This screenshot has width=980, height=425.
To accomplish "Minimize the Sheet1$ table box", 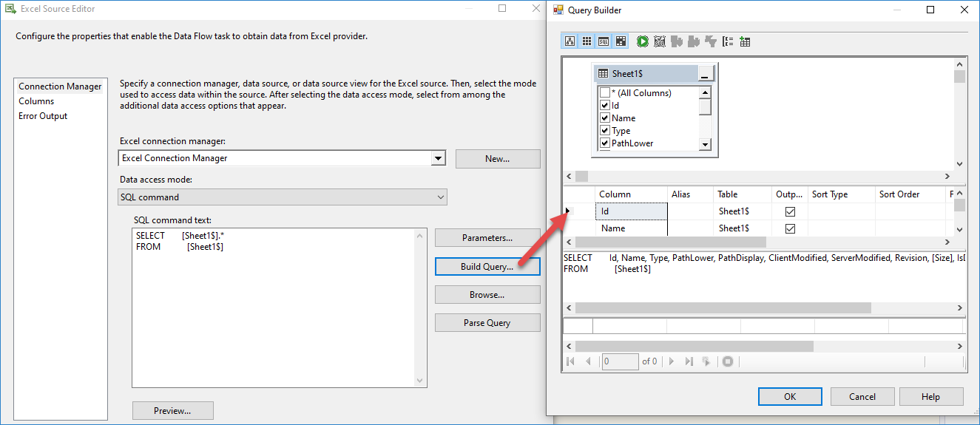I will 706,74.
